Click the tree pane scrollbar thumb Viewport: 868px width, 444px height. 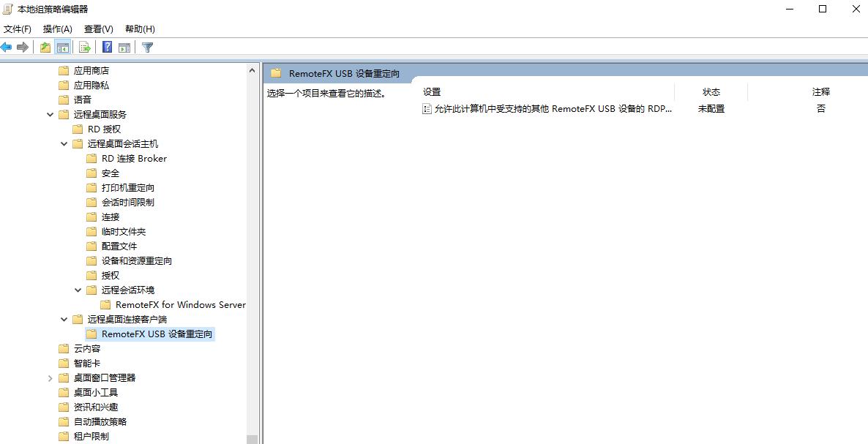pos(252,440)
